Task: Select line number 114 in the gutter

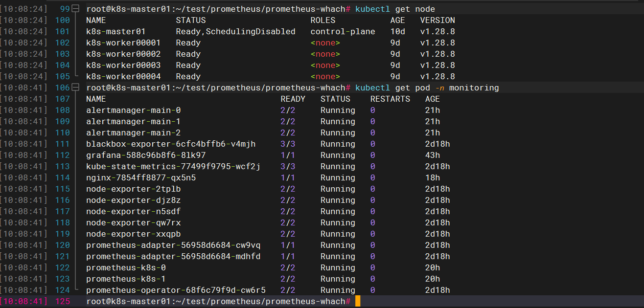Action: (x=63, y=177)
